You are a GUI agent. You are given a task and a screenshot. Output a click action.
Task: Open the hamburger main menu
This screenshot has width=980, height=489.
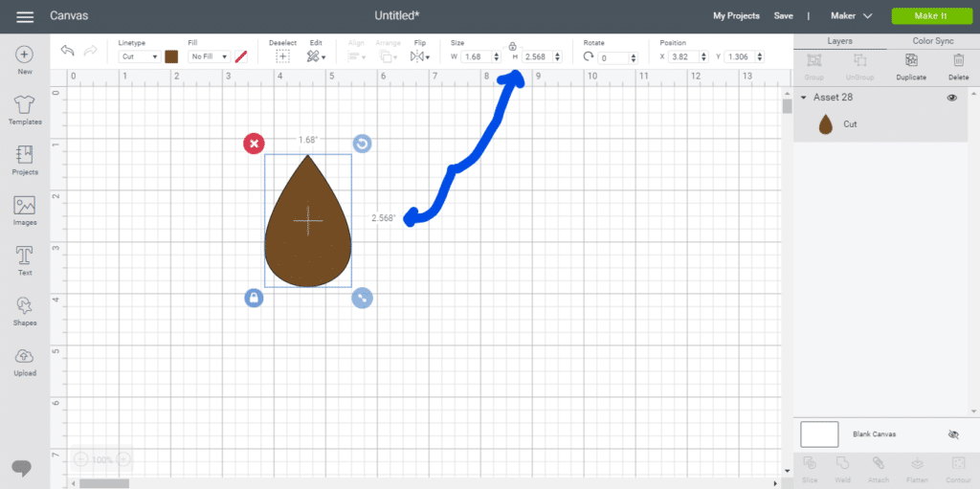(25, 17)
